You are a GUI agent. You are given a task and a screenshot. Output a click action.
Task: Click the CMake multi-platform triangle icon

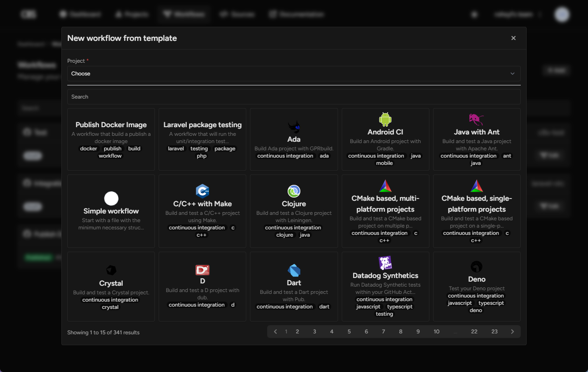click(x=385, y=186)
